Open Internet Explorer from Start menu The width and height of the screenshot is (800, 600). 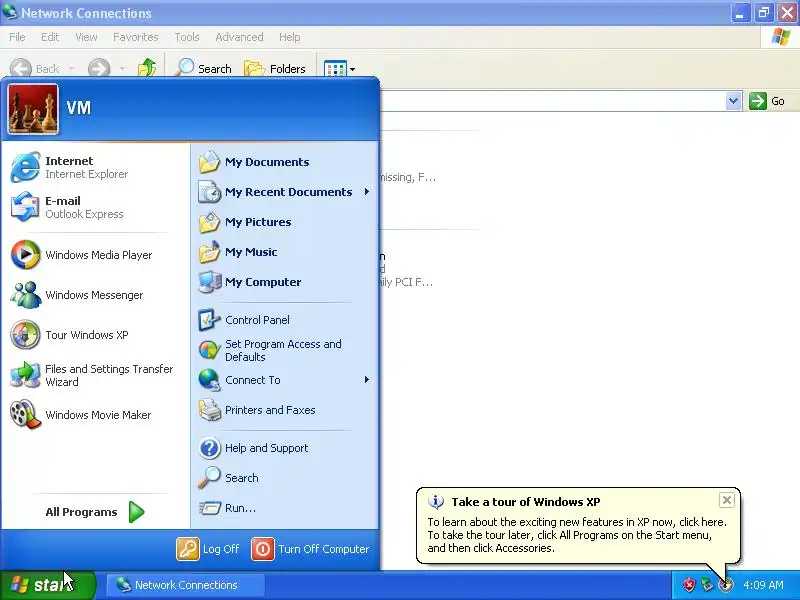94,167
